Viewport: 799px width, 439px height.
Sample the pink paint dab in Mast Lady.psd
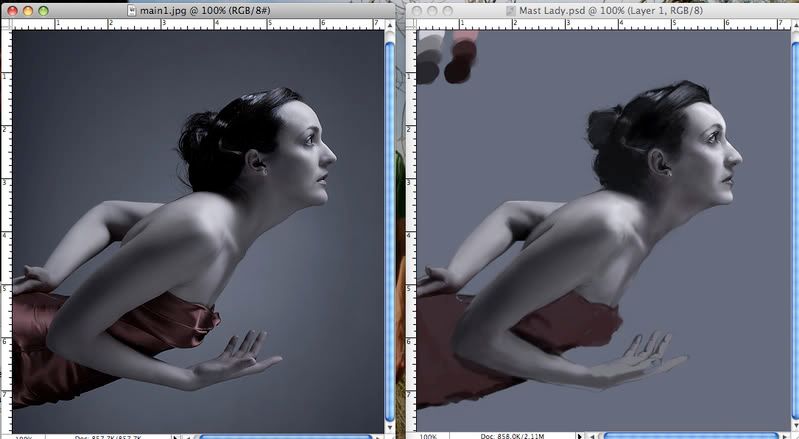tap(466, 36)
